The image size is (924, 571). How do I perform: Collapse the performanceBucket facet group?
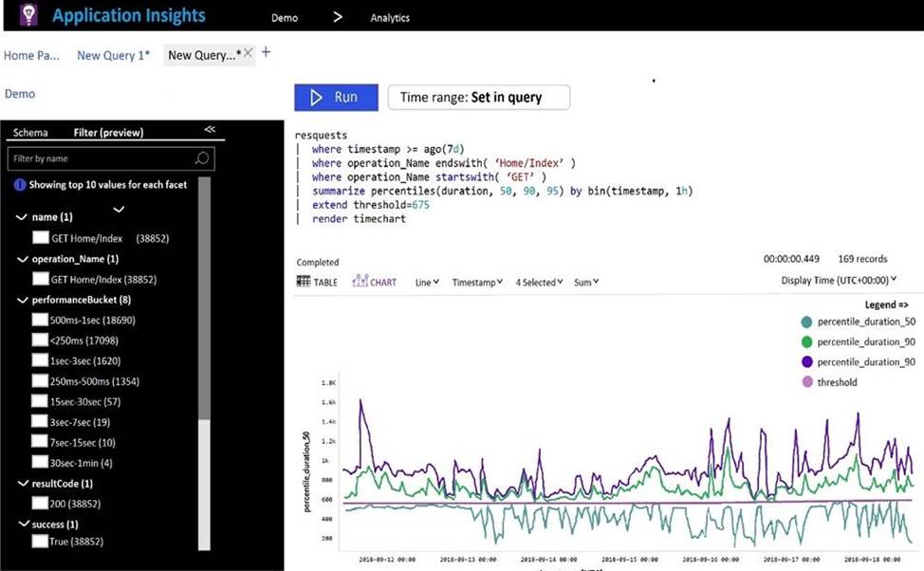pyautogui.click(x=22, y=300)
